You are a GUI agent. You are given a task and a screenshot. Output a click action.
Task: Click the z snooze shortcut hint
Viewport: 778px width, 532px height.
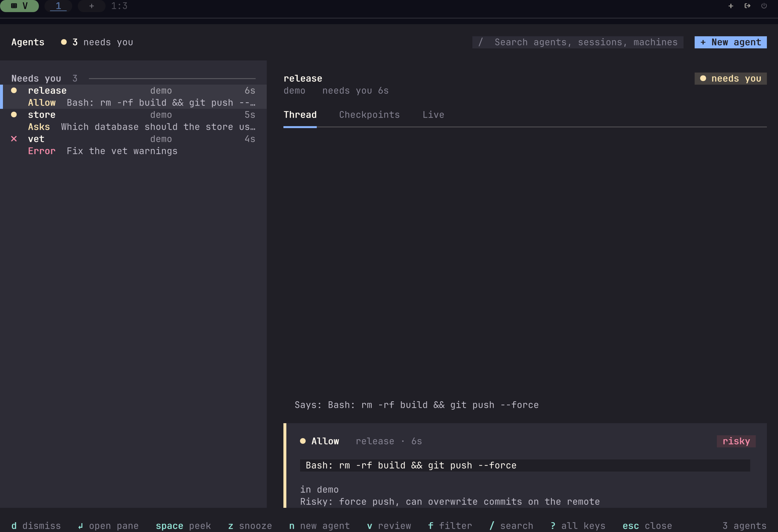(x=250, y=526)
